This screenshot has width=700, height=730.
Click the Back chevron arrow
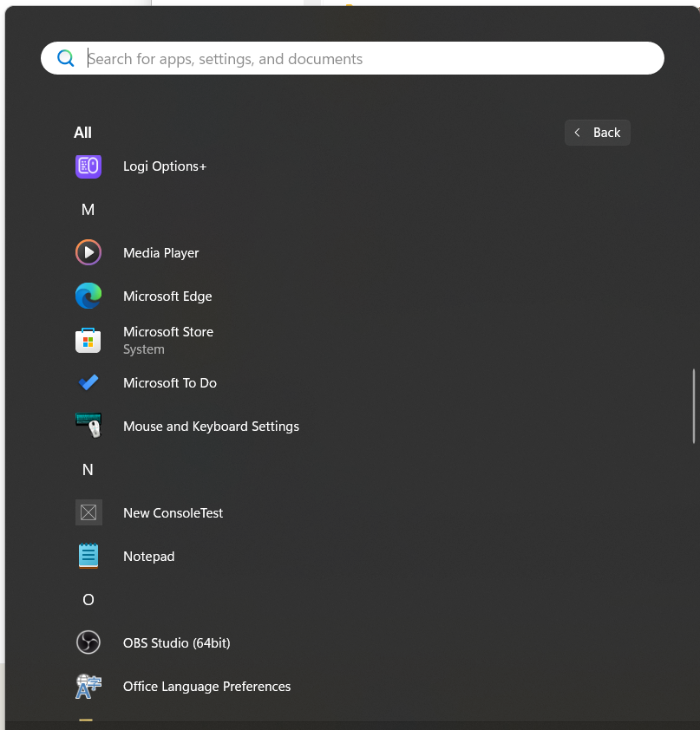tap(577, 133)
